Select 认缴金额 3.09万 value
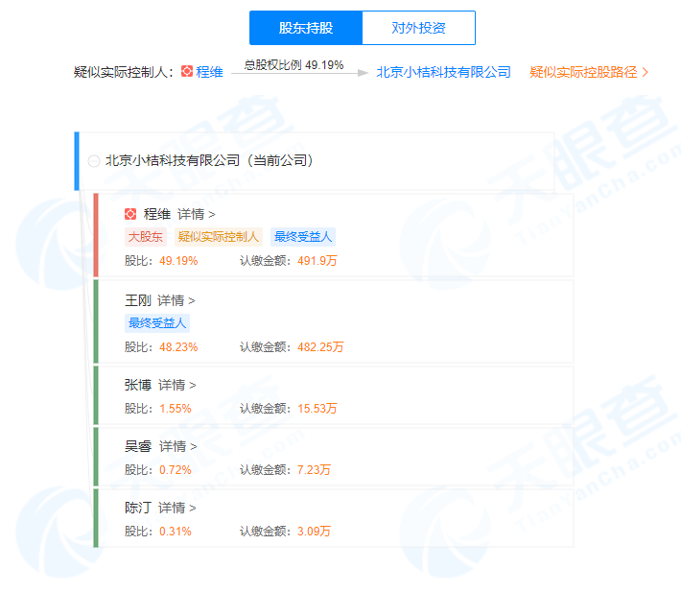681x616 pixels. (314, 531)
